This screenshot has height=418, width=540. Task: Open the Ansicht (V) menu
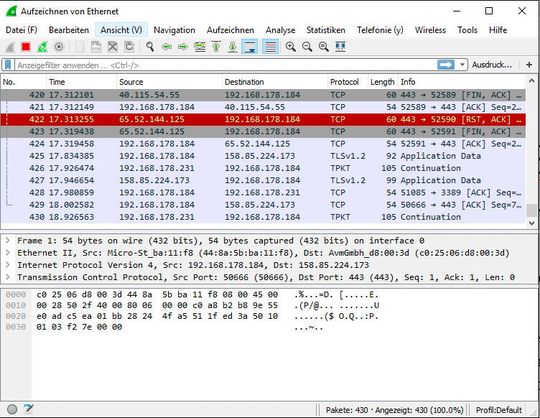pos(121,30)
